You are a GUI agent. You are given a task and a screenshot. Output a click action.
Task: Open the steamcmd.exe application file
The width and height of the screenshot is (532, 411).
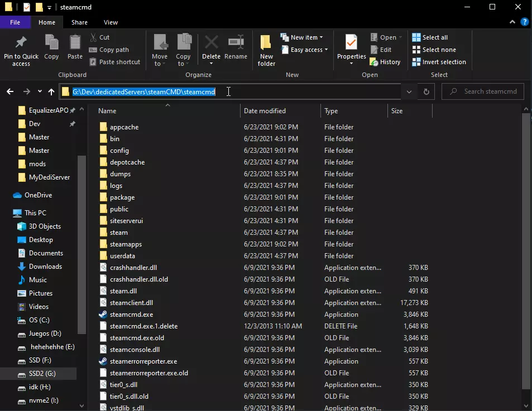click(131, 315)
